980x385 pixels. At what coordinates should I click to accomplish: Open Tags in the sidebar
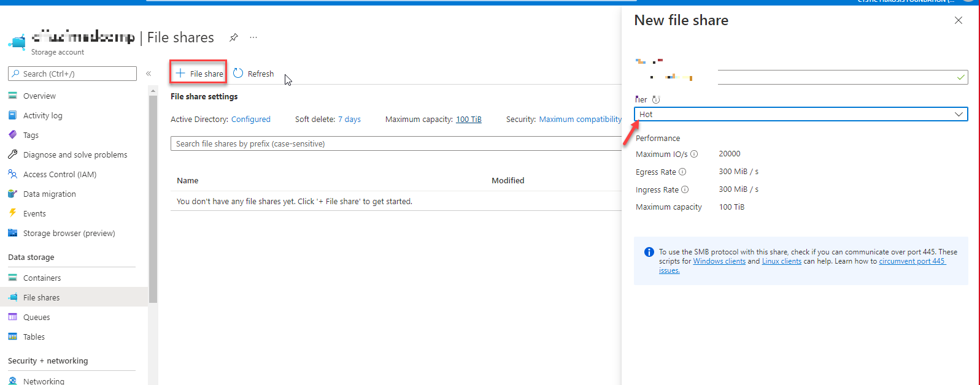tap(31, 135)
